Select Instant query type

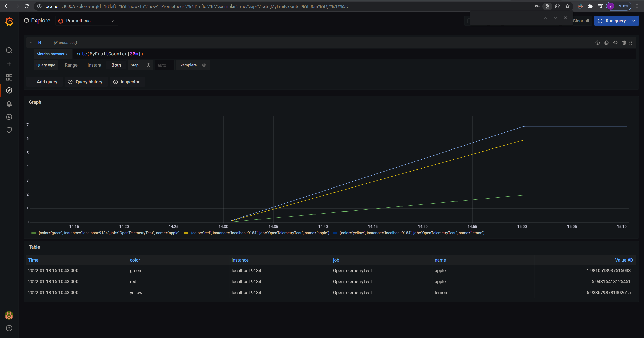click(x=94, y=65)
